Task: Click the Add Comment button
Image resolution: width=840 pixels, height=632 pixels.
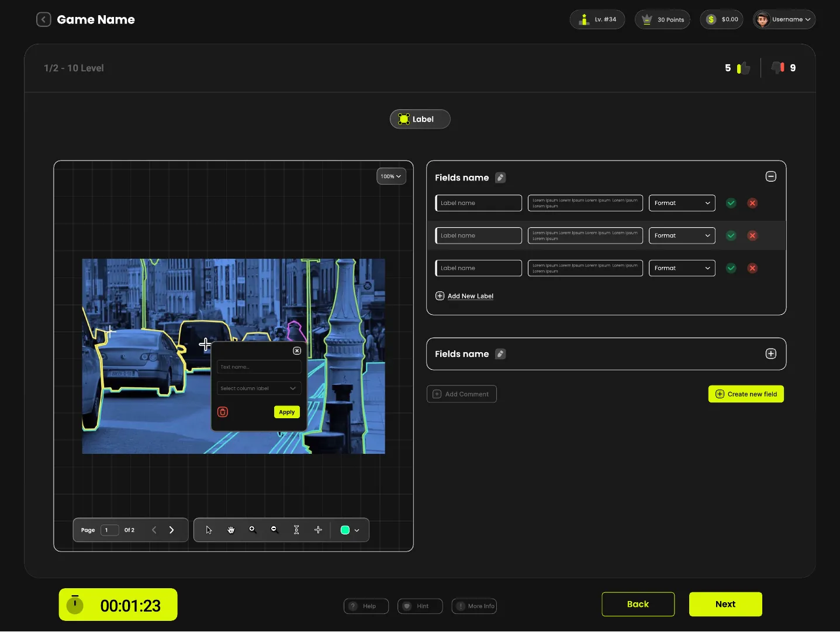Action: [x=462, y=394]
